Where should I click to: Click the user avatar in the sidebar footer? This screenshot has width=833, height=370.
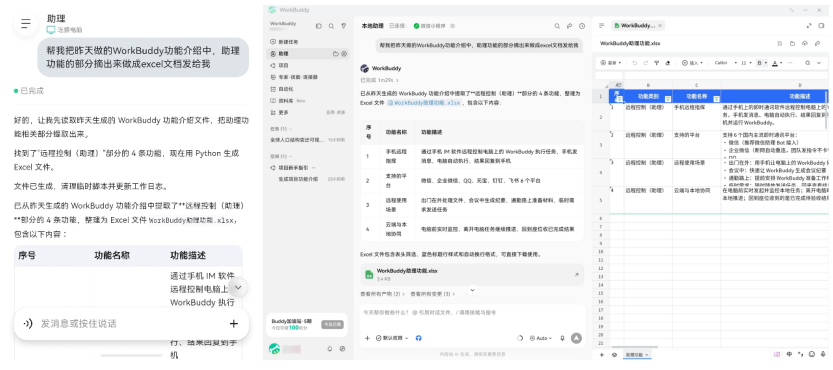tap(275, 349)
